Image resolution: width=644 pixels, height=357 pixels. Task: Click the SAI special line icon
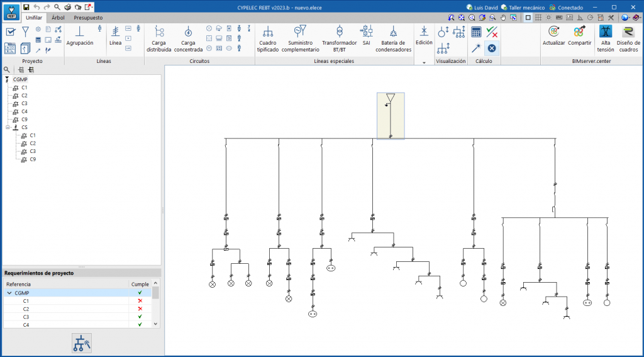click(366, 35)
